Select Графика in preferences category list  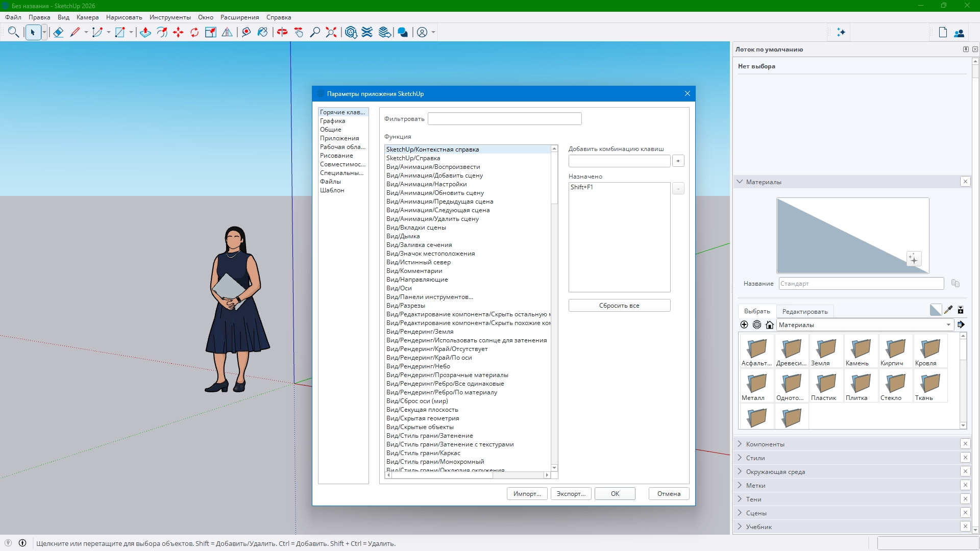click(x=333, y=121)
